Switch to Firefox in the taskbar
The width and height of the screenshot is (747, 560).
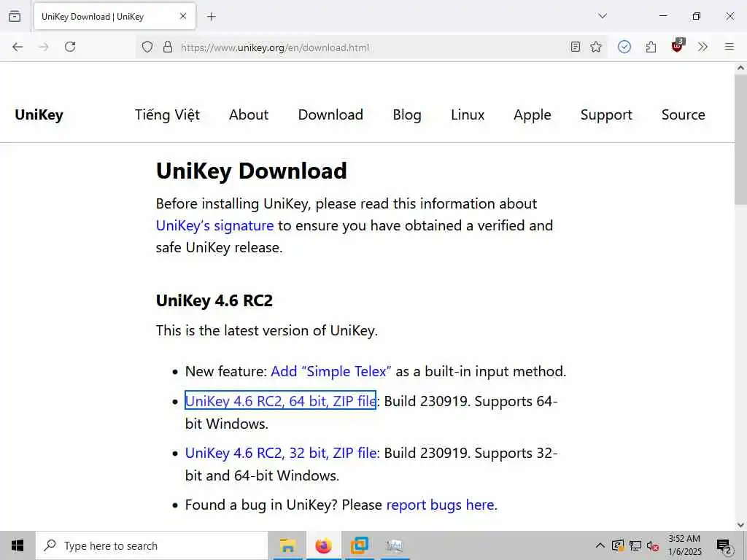coord(323,545)
